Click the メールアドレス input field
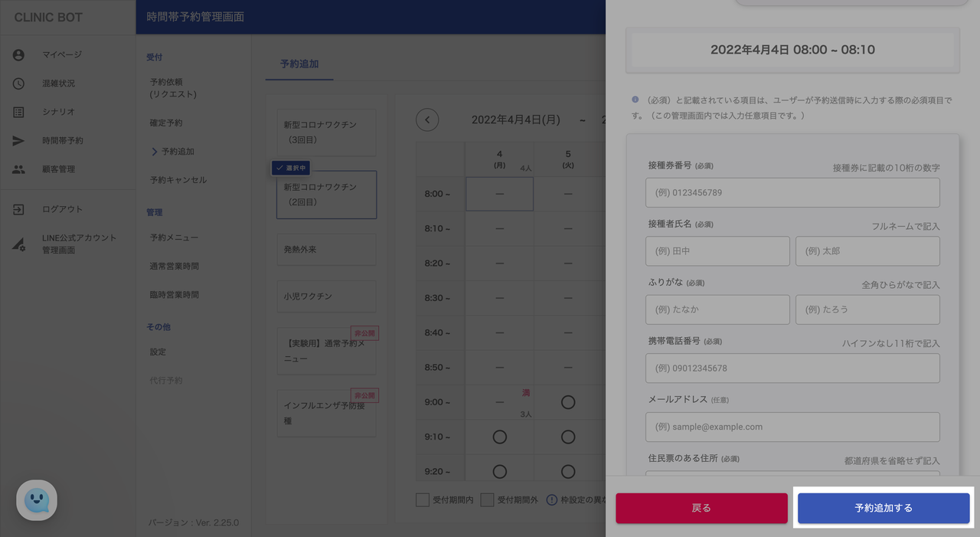 [792, 427]
